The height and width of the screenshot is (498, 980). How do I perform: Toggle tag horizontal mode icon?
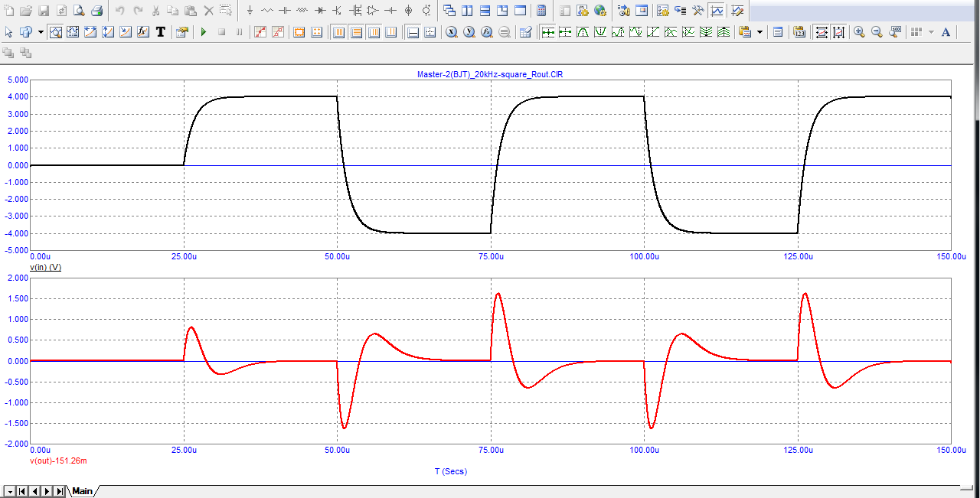tap(91, 32)
